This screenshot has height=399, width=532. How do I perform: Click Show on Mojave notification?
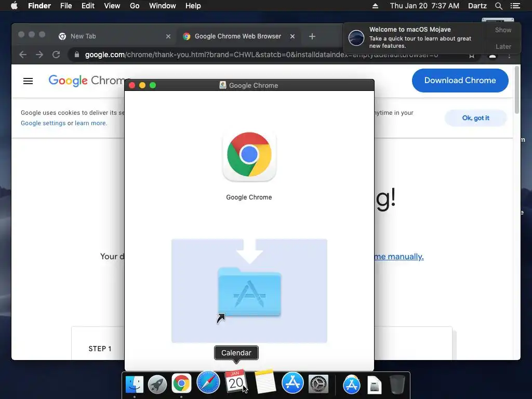pos(503,30)
